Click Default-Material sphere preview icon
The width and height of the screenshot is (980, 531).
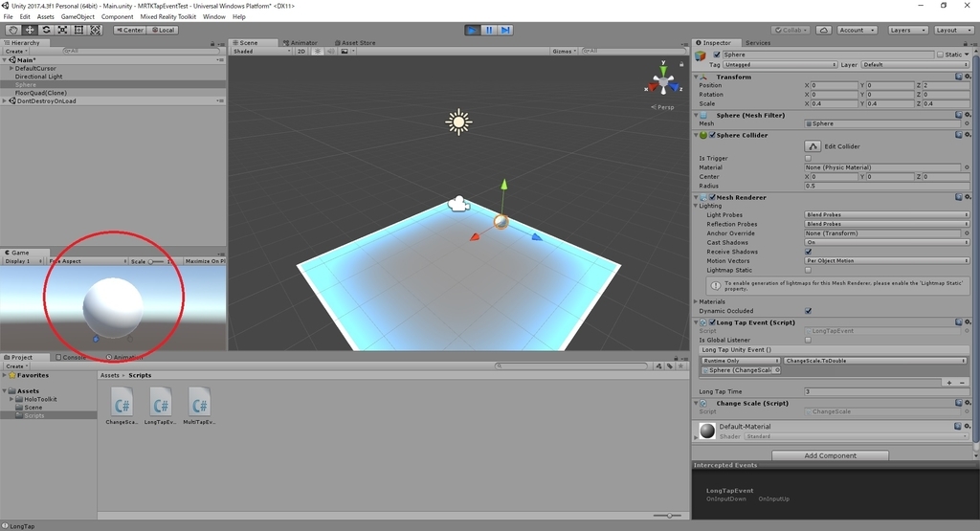tap(707, 431)
